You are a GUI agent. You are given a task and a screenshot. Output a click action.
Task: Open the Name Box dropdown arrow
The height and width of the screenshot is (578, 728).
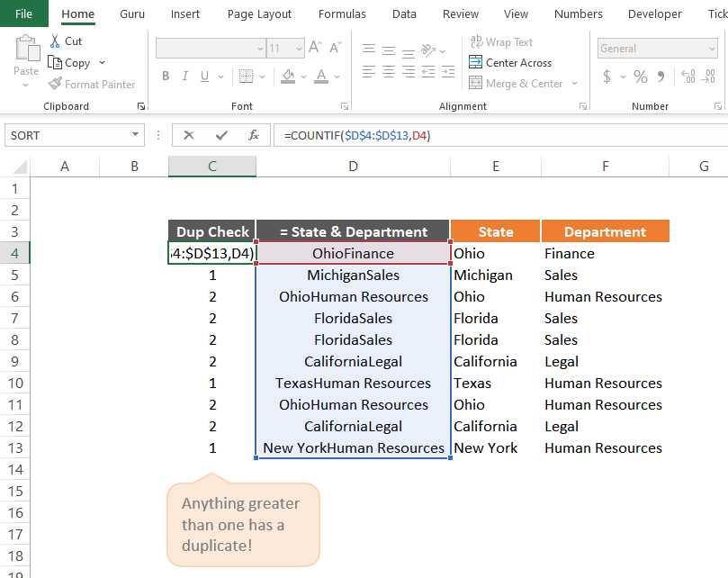pyautogui.click(x=135, y=135)
